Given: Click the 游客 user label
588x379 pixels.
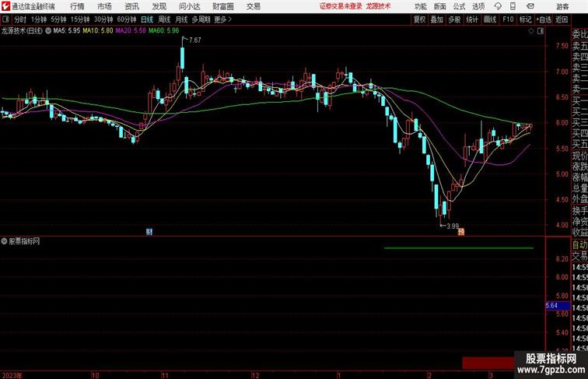Looking at the screenshot, I should click(x=562, y=6).
